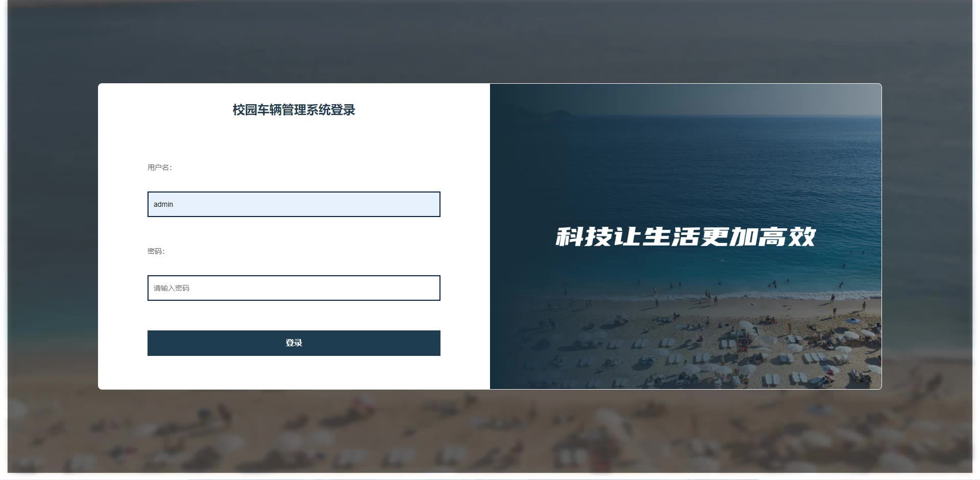980x480 pixels.
Task: Select the 请输入密码 password input box
Action: tap(293, 288)
